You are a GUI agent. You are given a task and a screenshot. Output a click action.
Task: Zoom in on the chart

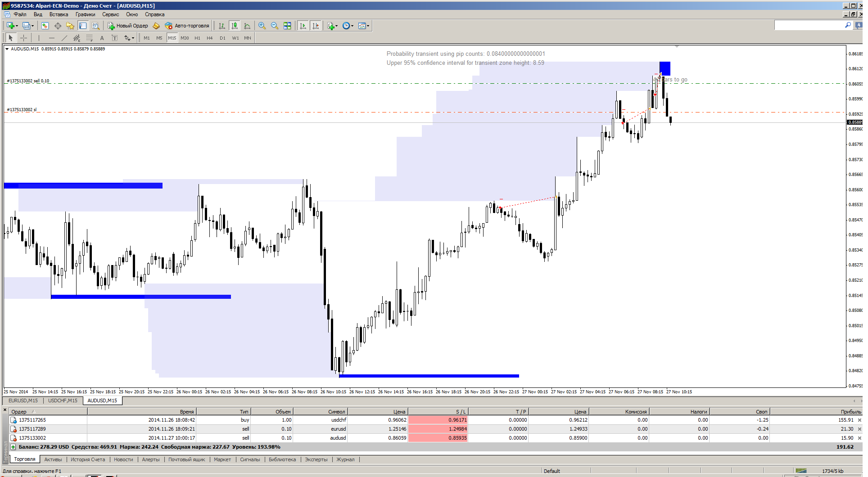coord(262,26)
